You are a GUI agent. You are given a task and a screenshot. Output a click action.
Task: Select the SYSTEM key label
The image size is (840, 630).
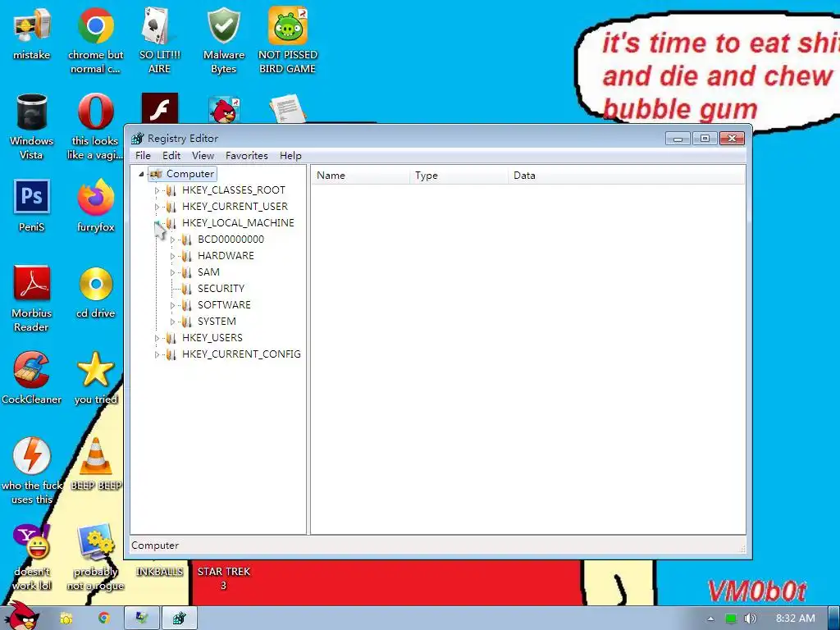217,322
